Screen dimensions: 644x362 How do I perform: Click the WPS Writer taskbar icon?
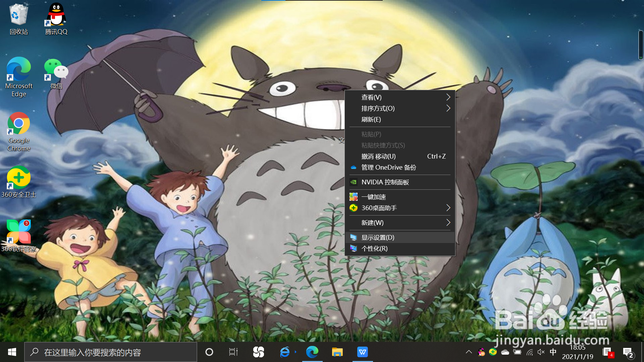pyautogui.click(x=362, y=352)
